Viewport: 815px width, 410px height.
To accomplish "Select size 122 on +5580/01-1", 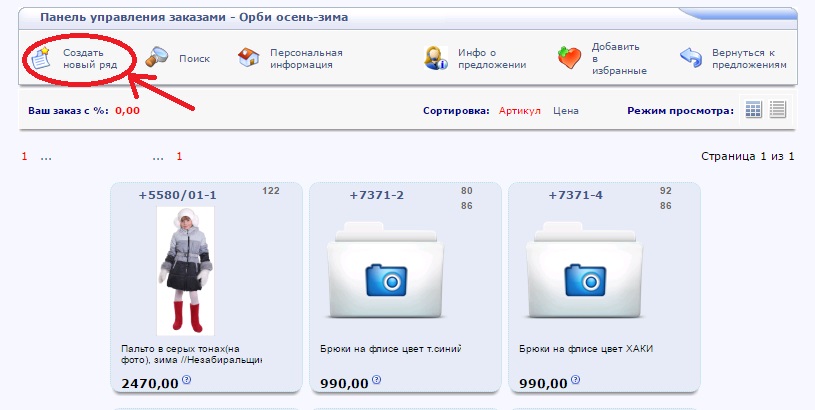I will tap(271, 191).
